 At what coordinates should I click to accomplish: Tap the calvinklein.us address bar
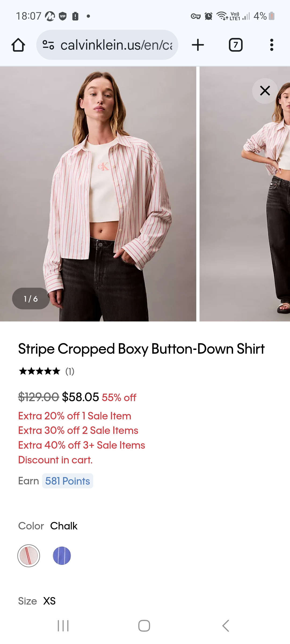(x=107, y=45)
